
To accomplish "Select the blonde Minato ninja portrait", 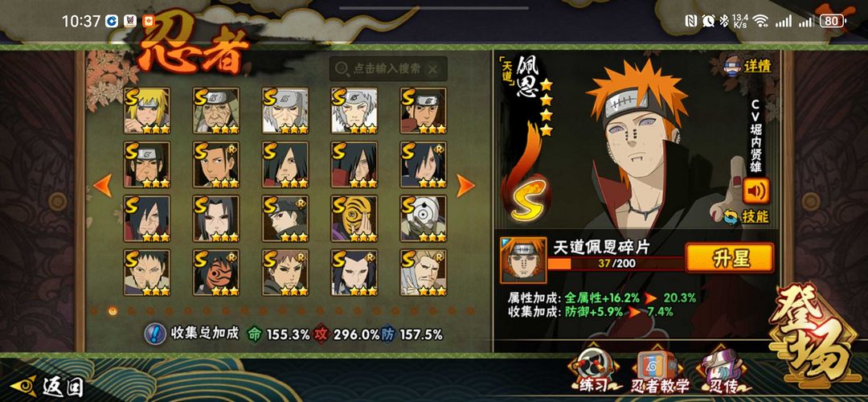I will click(147, 110).
